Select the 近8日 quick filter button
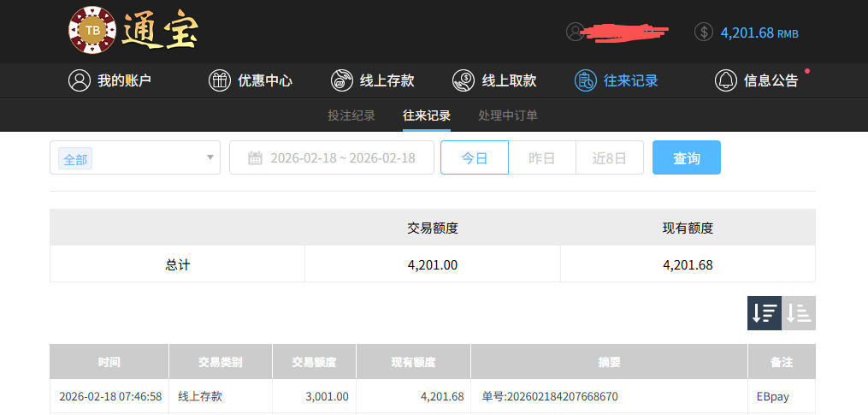The image size is (868, 415). [609, 158]
